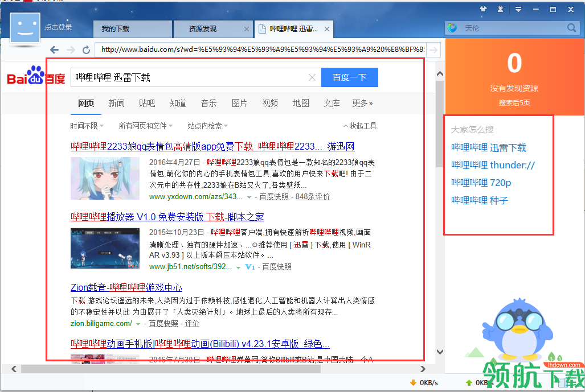Image resolution: width=585 pixels, height=392 pixels.
Task: Select the 地图 search category
Action: pyautogui.click(x=301, y=103)
